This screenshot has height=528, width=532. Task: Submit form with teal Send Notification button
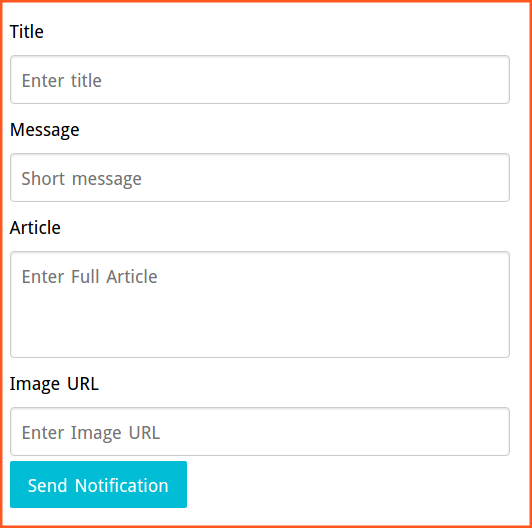(x=98, y=484)
